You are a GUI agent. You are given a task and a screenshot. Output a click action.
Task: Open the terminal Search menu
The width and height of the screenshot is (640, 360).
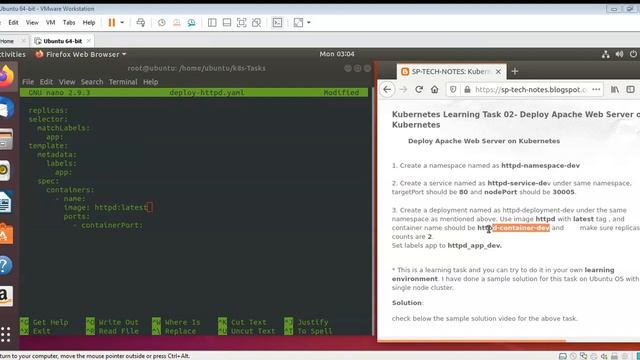92,82
